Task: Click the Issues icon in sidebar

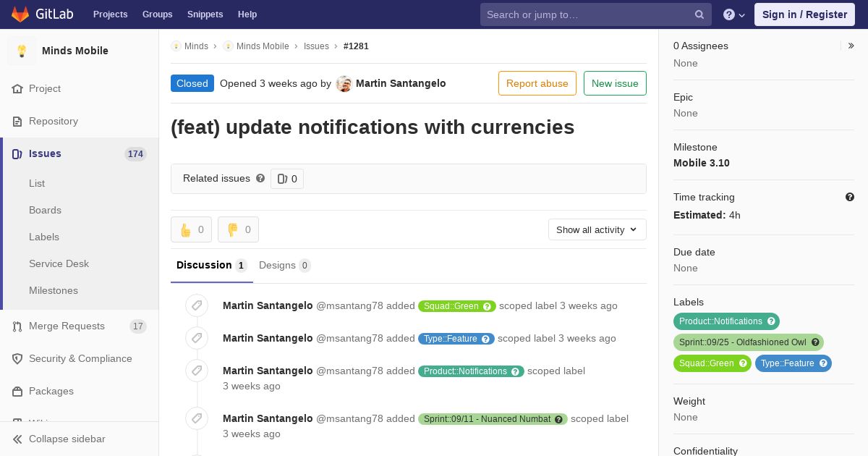Action: (x=17, y=153)
